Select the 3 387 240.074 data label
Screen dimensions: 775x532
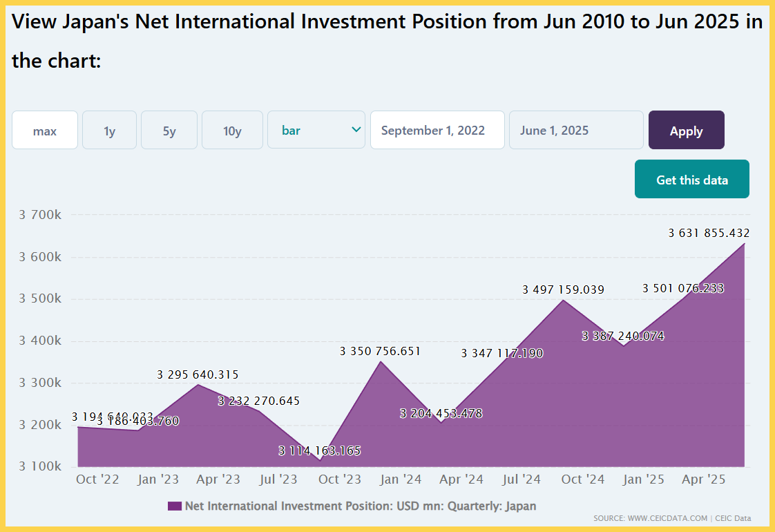coord(623,336)
